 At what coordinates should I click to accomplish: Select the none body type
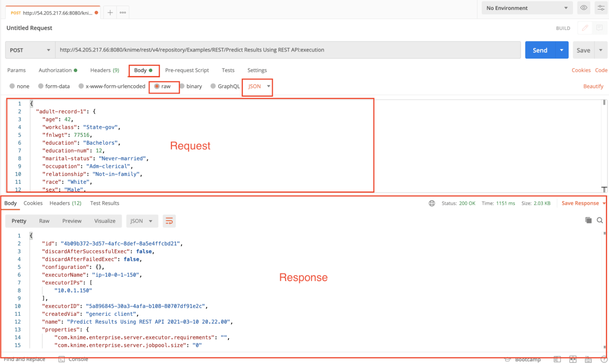(x=19, y=86)
